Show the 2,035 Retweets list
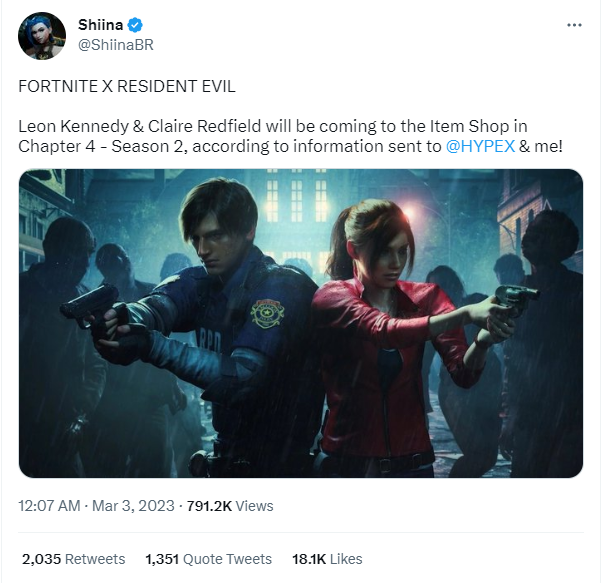 pyautogui.click(x=74, y=559)
